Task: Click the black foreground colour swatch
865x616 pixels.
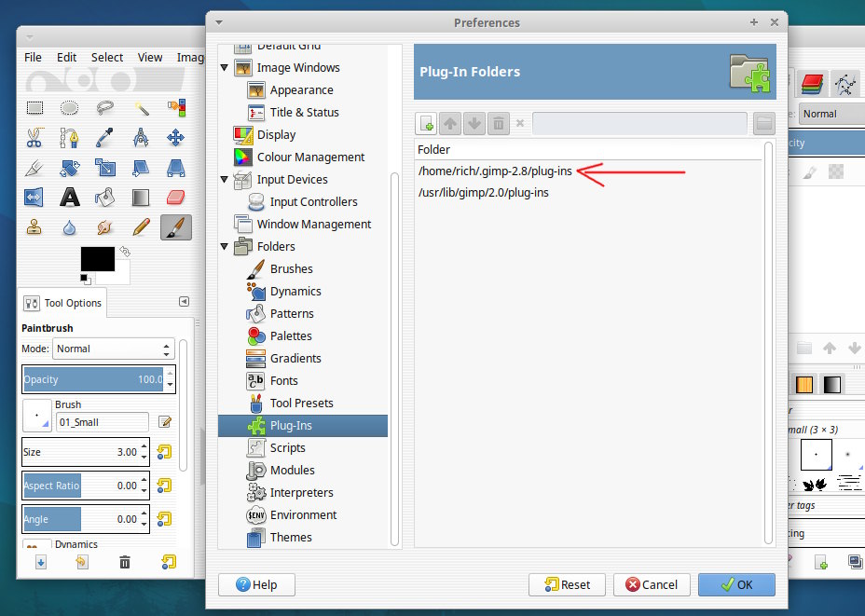Action: (x=98, y=259)
